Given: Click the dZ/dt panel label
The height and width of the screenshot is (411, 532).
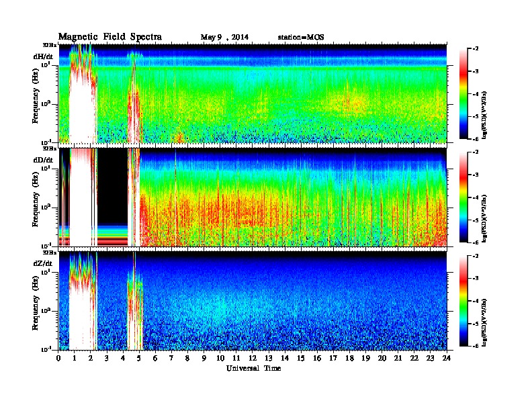Looking at the screenshot, I should [x=43, y=263].
